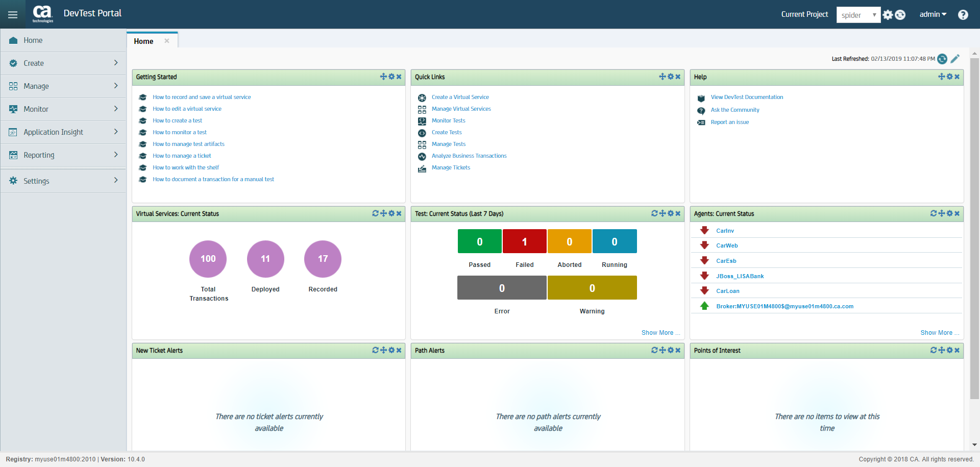Click the CA Technologies logo
The image size is (980, 467).
[42, 14]
